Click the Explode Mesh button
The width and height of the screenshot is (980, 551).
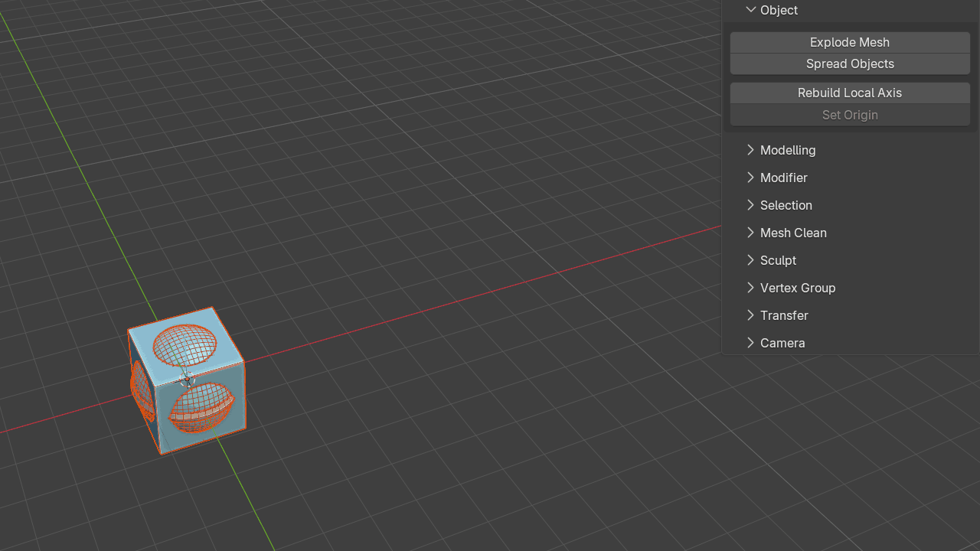(x=850, y=42)
